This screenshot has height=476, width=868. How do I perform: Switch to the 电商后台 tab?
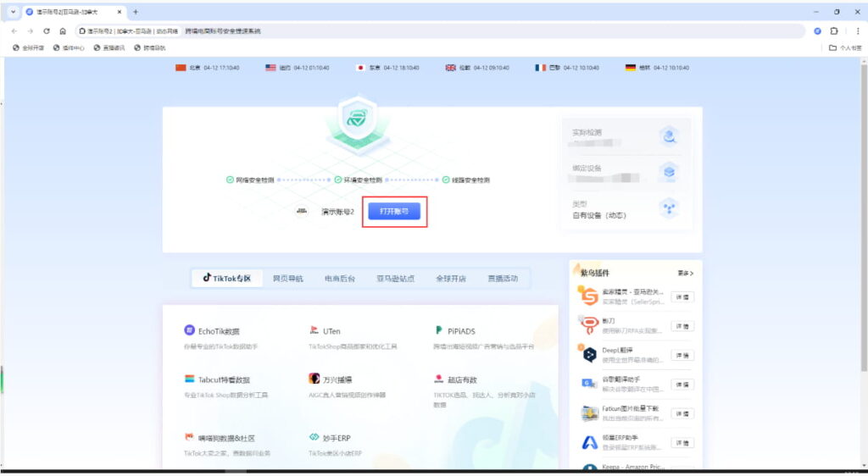click(340, 278)
